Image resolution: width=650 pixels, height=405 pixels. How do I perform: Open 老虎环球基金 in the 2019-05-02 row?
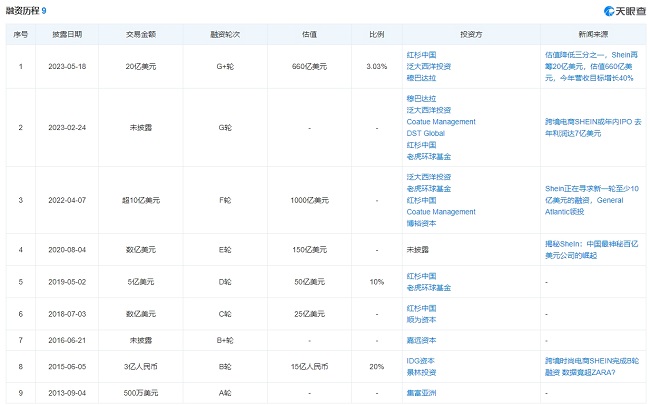click(429, 288)
